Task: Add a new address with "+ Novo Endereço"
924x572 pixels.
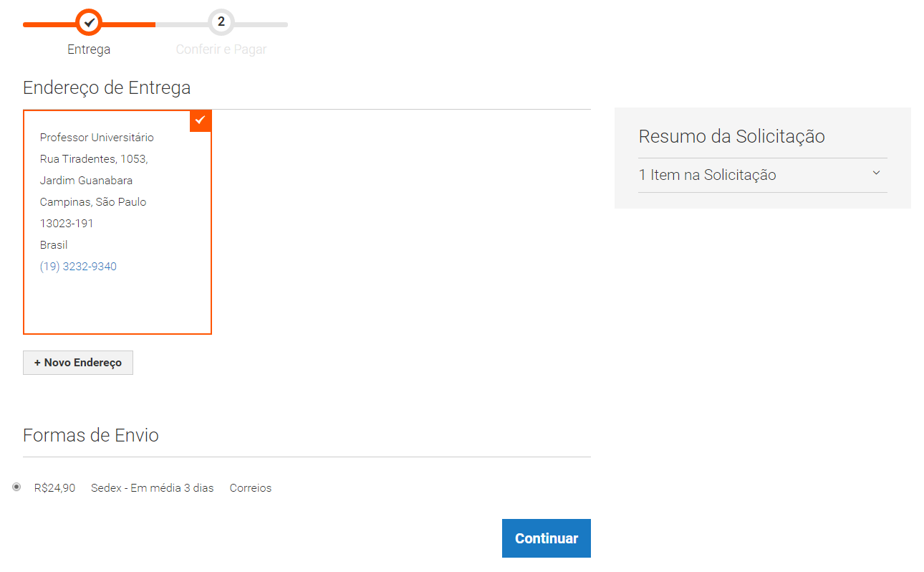Action: pyautogui.click(x=78, y=363)
